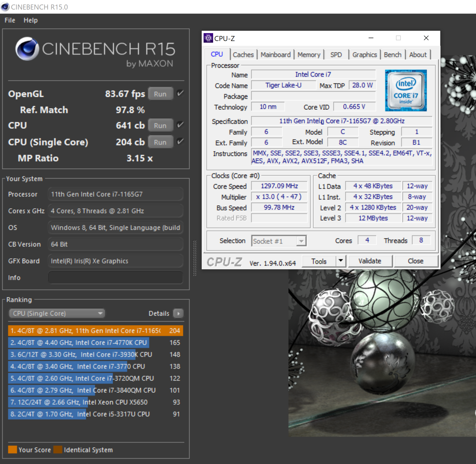The image size is (476, 464).
Task: Click the Level 3 cache value 12 MBytes
Action: 373,218
